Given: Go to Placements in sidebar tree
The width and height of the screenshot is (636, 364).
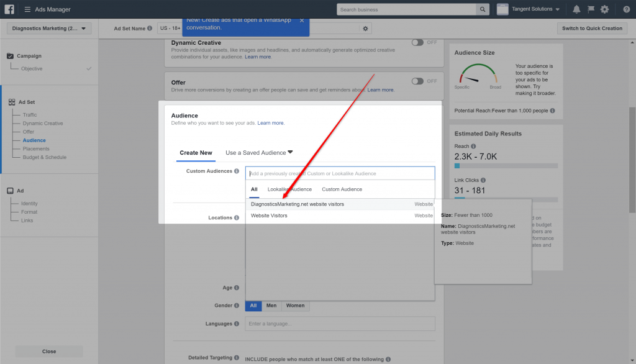Looking at the screenshot, I should coord(35,149).
